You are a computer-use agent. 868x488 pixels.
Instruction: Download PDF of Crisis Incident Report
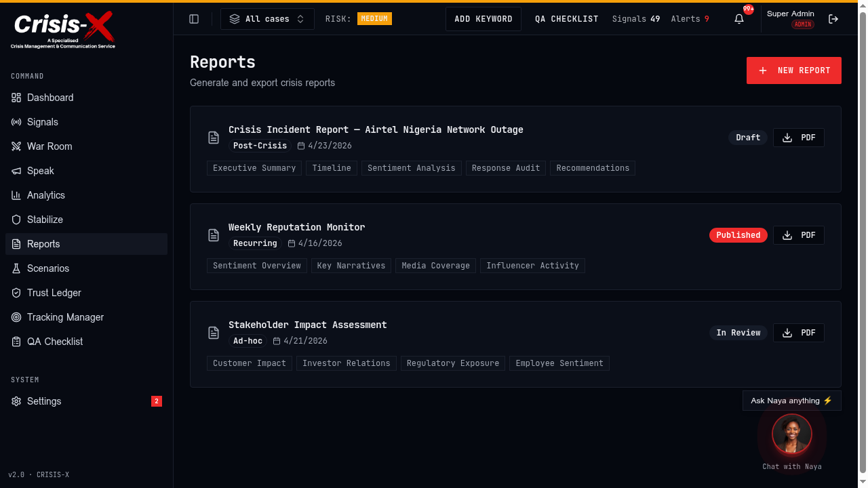(799, 138)
